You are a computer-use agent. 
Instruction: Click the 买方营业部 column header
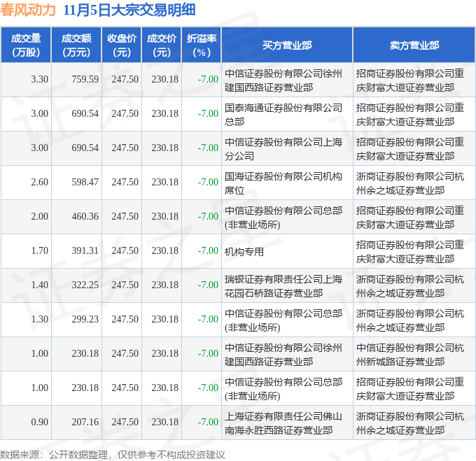(287, 45)
